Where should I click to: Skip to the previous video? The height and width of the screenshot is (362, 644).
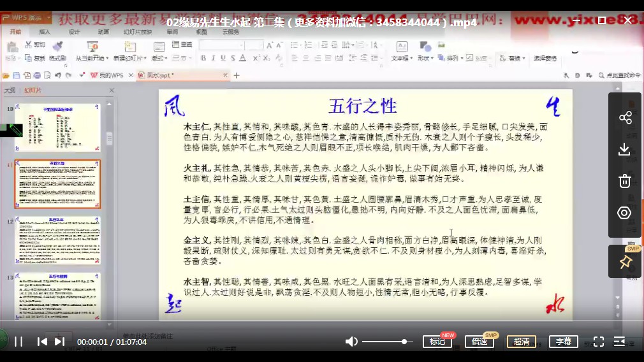click(x=42, y=342)
